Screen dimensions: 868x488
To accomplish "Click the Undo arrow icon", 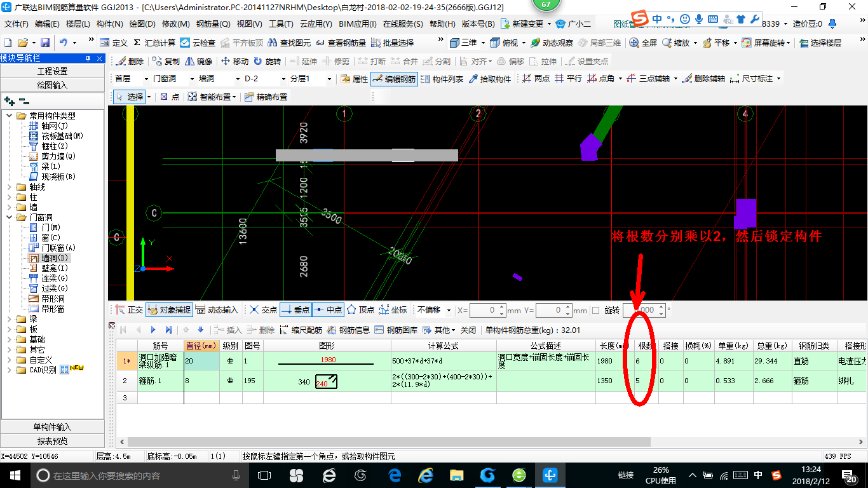I will click(64, 43).
